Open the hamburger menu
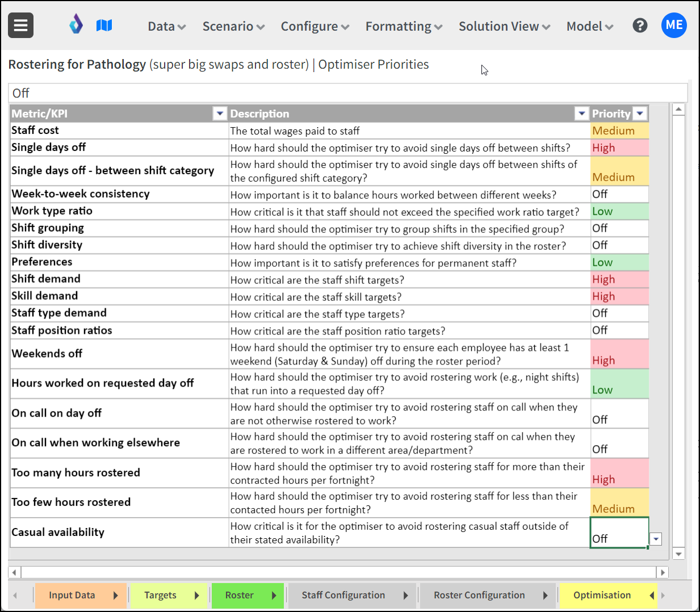The width and height of the screenshot is (700, 612). click(20, 26)
